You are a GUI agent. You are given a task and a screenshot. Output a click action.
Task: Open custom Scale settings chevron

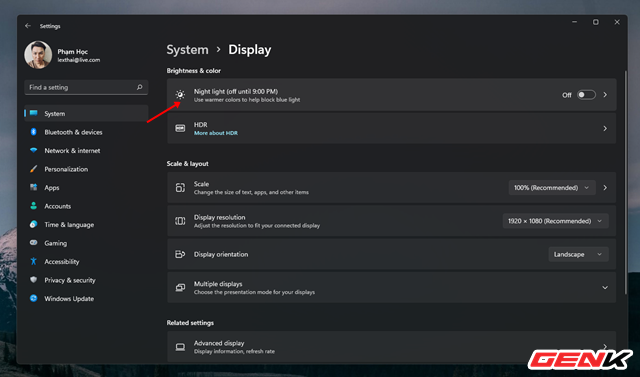605,188
